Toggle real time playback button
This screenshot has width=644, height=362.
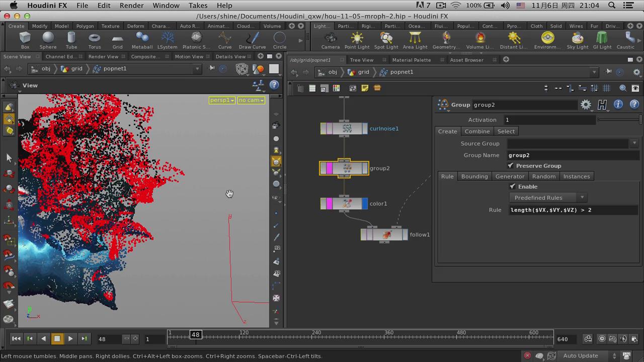pyautogui.click(x=602, y=339)
